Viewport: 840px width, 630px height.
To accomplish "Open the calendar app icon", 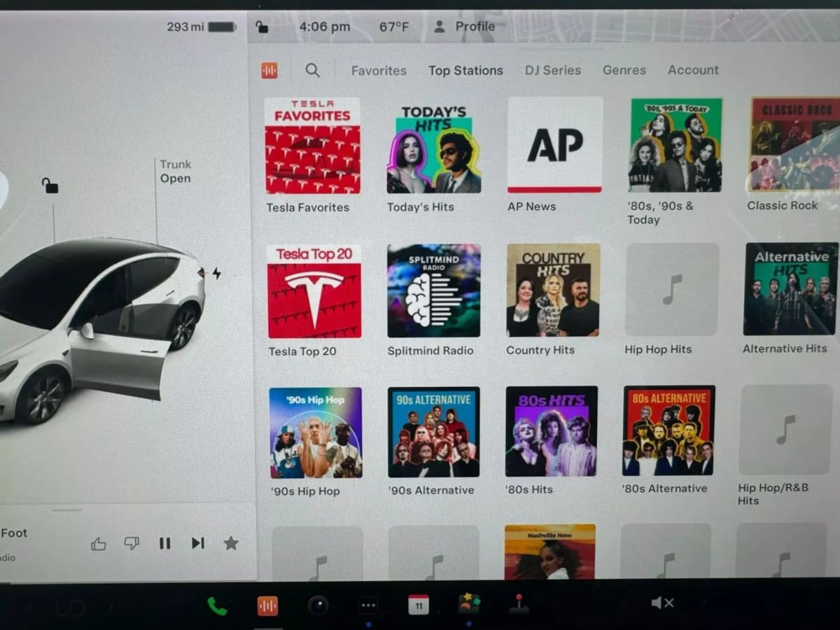I will click(419, 605).
